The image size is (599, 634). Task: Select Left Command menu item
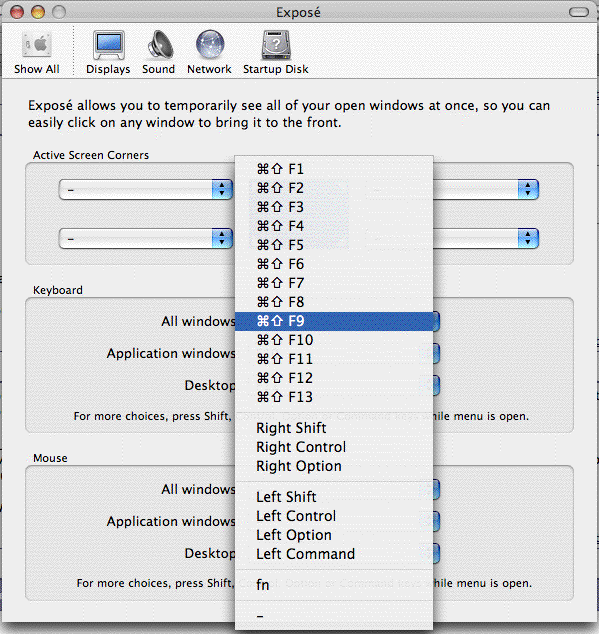click(x=334, y=554)
